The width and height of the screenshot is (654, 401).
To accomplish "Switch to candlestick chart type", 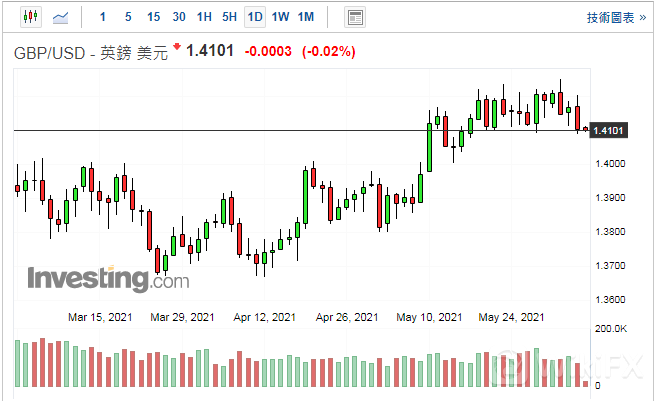I will pyautogui.click(x=29, y=17).
